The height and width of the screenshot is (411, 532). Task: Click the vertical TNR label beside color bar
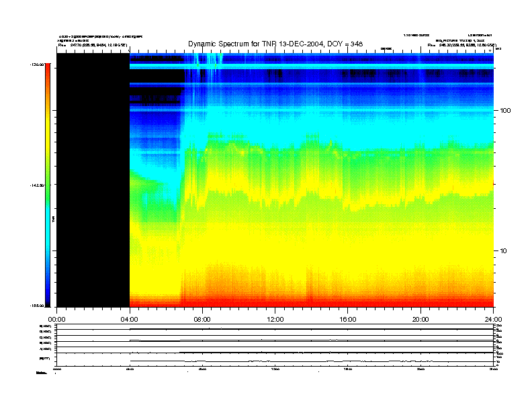(53, 220)
